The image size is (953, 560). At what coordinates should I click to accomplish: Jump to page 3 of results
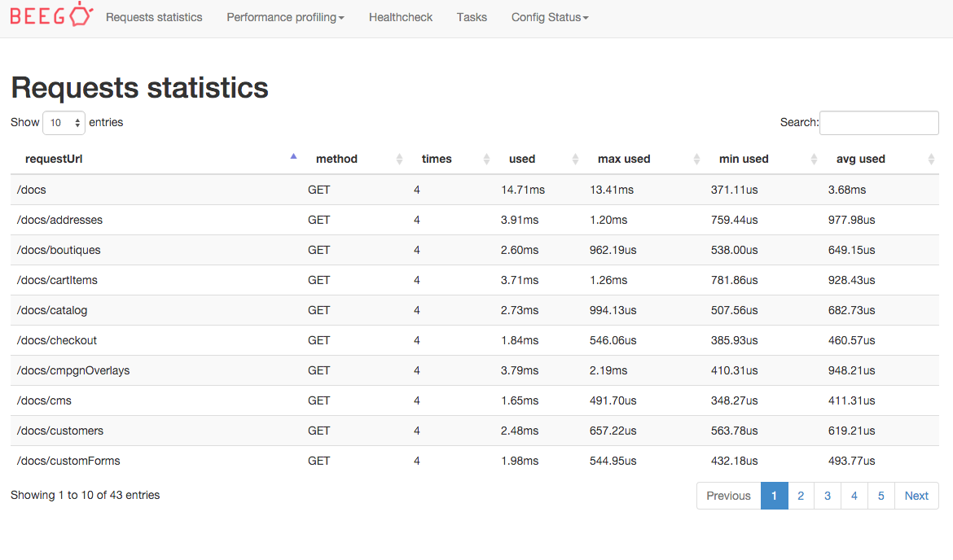(828, 496)
